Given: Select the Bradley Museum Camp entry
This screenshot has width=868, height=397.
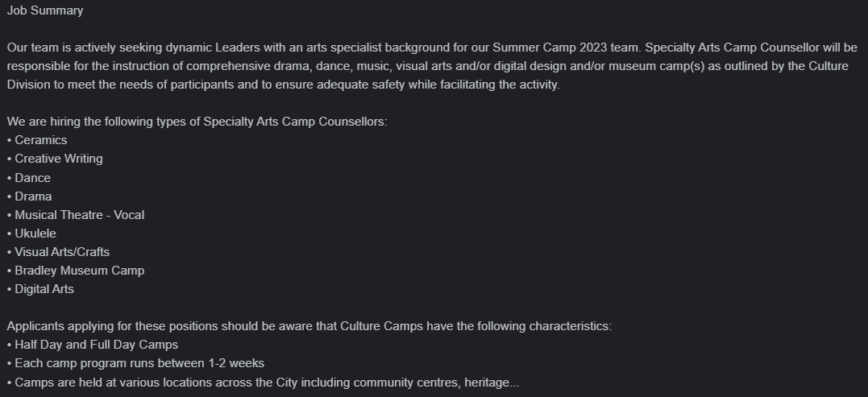Looking at the screenshot, I should tap(75, 271).
